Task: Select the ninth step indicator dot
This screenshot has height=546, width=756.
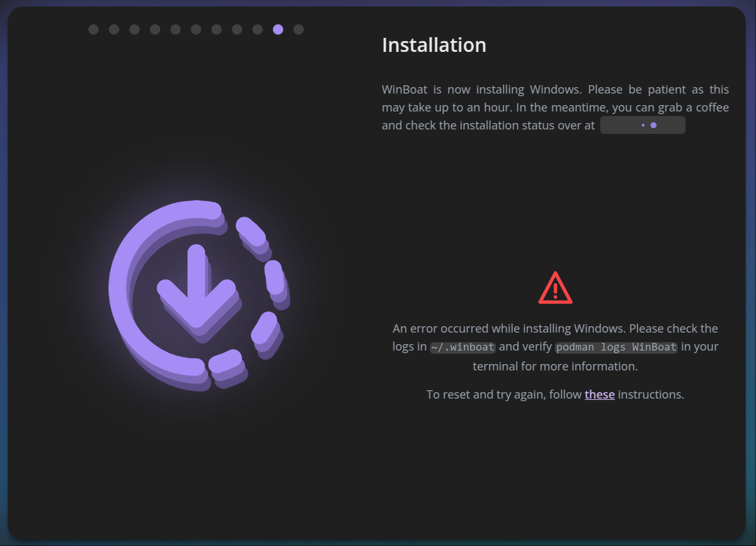Action: tap(258, 29)
